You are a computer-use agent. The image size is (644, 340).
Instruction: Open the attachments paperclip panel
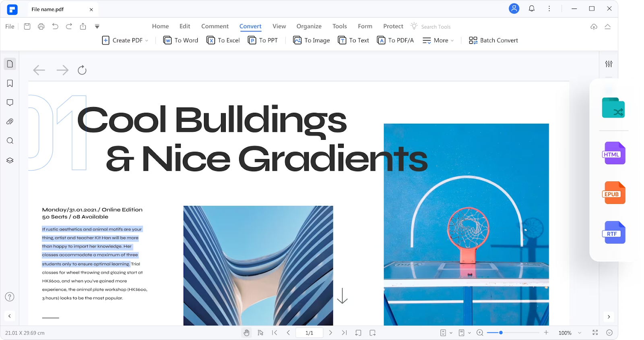click(10, 122)
